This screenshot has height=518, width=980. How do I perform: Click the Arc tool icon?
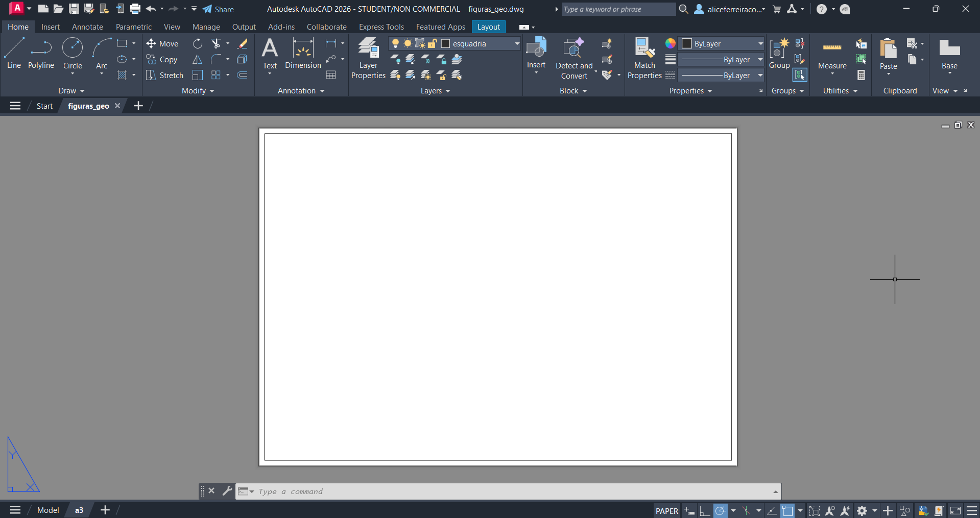pos(102,54)
